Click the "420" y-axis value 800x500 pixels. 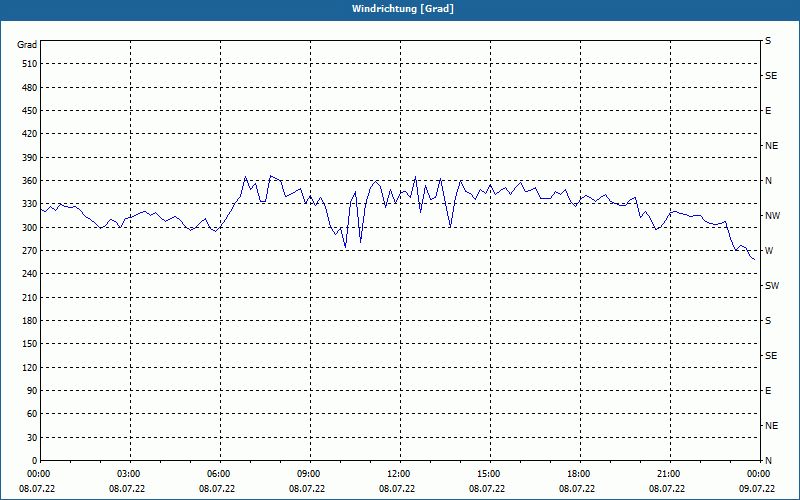[x=30, y=134]
